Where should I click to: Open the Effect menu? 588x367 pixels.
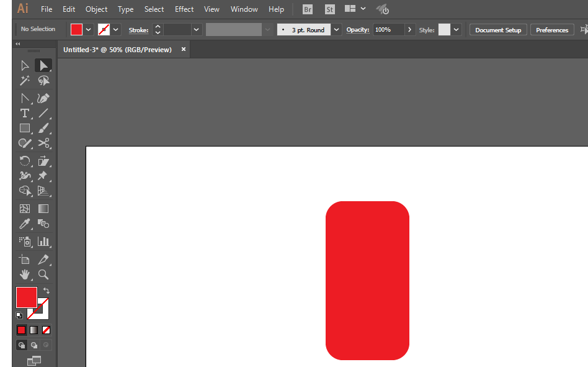coord(184,9)
